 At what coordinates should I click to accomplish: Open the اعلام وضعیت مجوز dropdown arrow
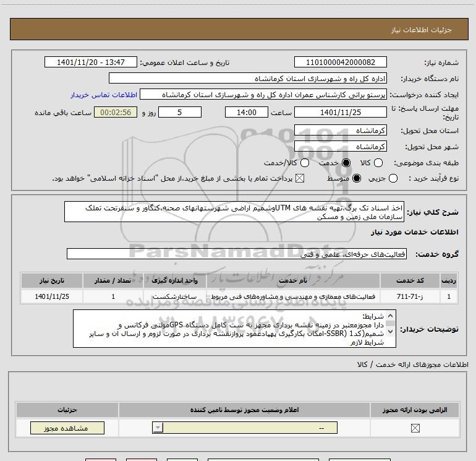158,428
